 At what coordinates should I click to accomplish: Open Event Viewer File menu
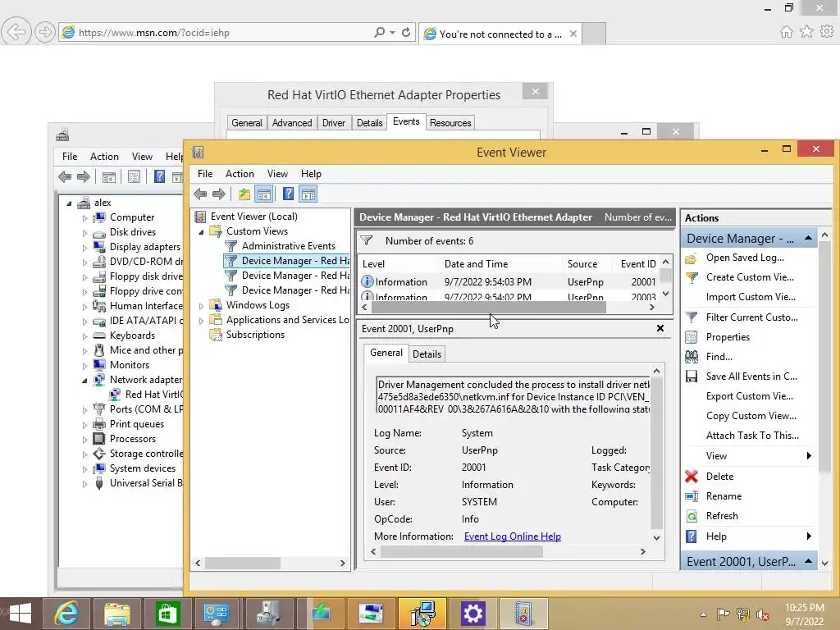coord(204,174)
